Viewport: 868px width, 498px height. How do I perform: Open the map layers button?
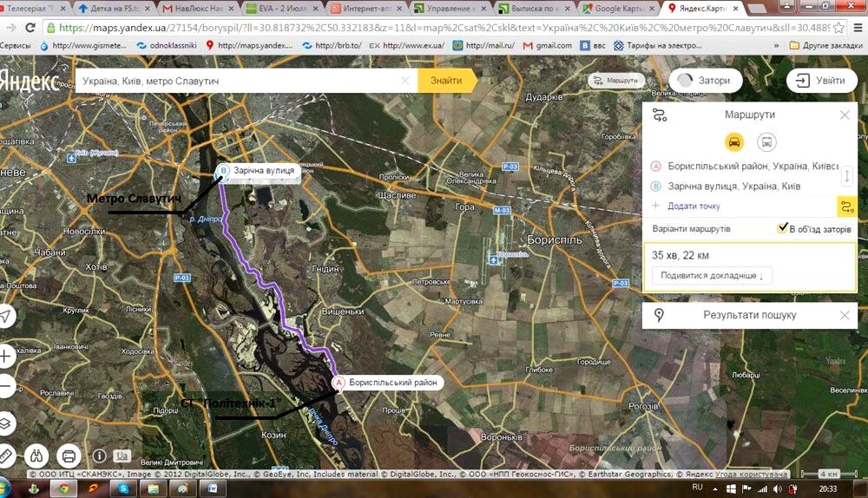point(5,423)
